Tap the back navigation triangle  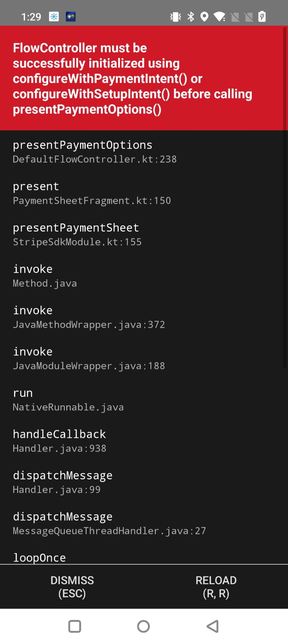coord(212,626)
